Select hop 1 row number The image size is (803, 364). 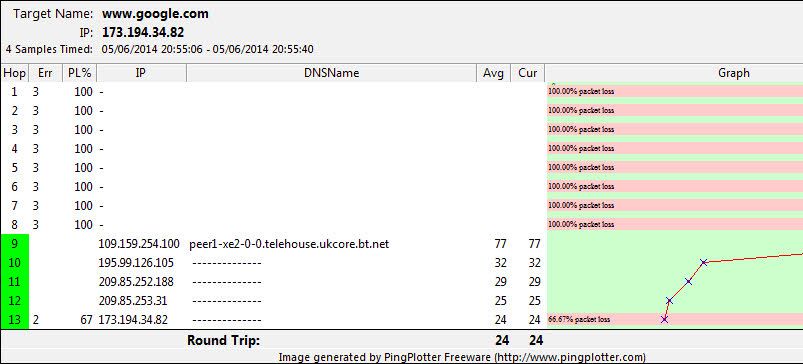point(14,92)
